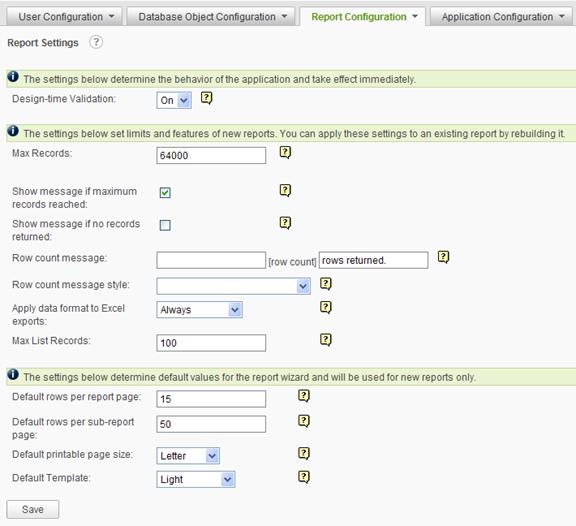
Task: Switch to Database Object Configuration tab
Action: tap(211, 17)
